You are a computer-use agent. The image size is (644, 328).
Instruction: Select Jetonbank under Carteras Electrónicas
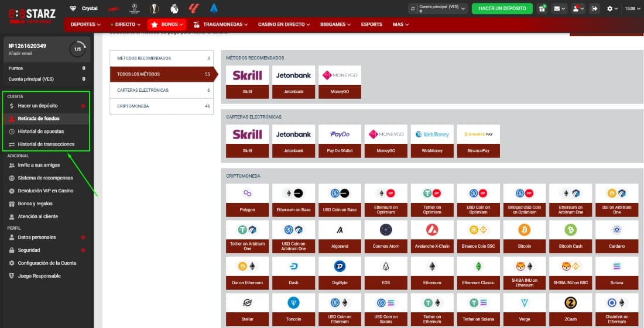293,141
